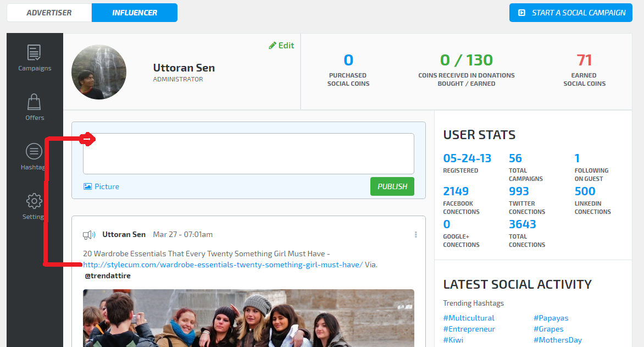Image resolution: width=644 pixels, height=347 pixels.
Task: Switch to the Influencer tab
Action: point(135,13)
